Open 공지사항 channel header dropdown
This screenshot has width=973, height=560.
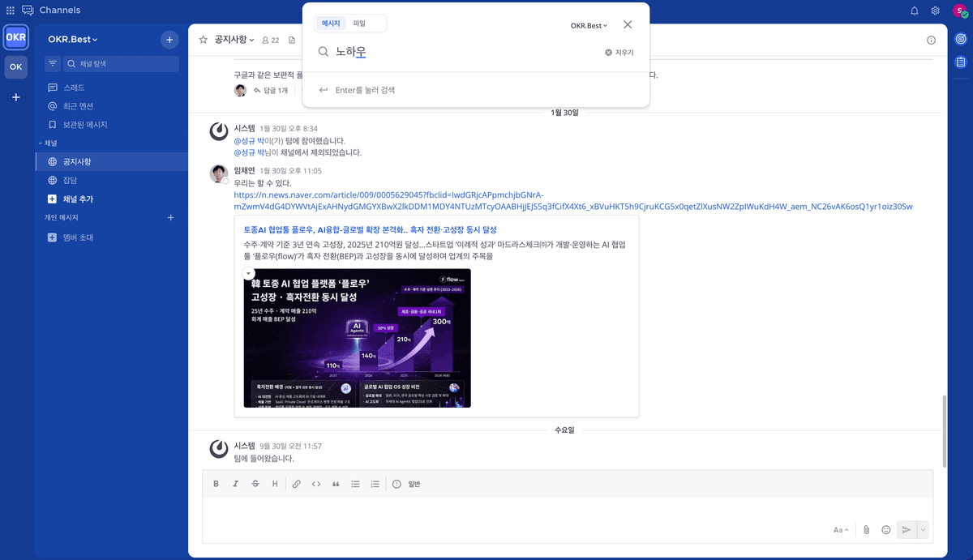click(x=234, y=40)
